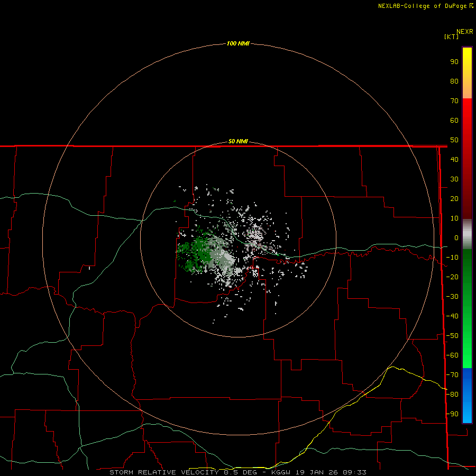Click the 19 JAN 26 date text
Screen dimensions: 476x476
(x=317, y=472)
